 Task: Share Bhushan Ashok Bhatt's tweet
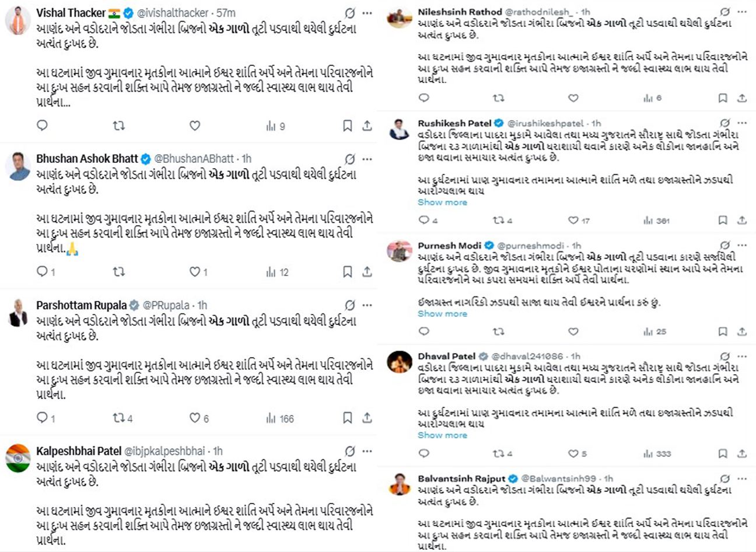click(x=367, y=272)
